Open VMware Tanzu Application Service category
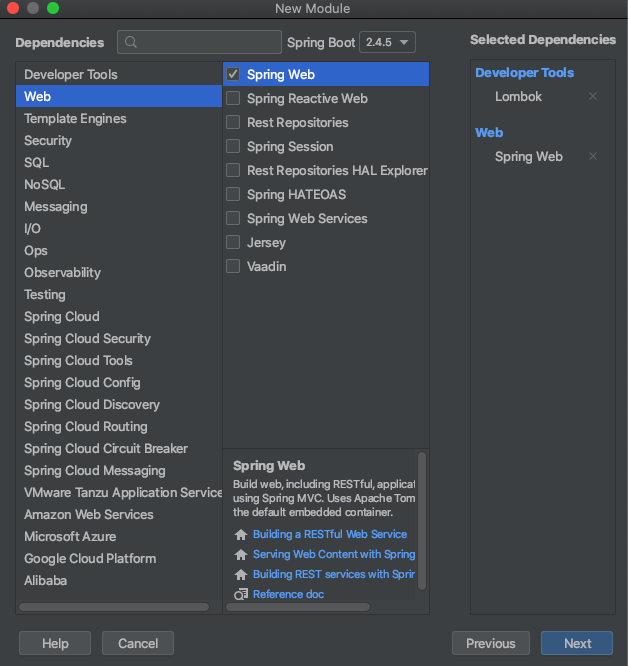Viewport: 628px width, 666px height. pos(119,492)
